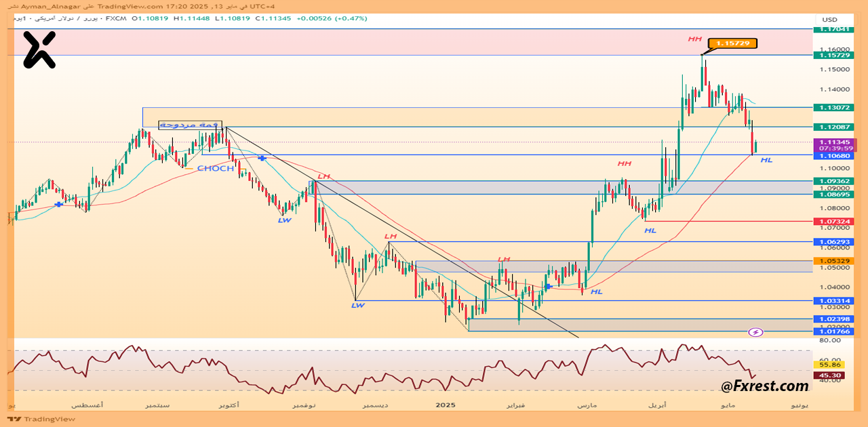868x427 pixels.
Task: Select the 1.03314 price axis label
Action: [833, 300]
